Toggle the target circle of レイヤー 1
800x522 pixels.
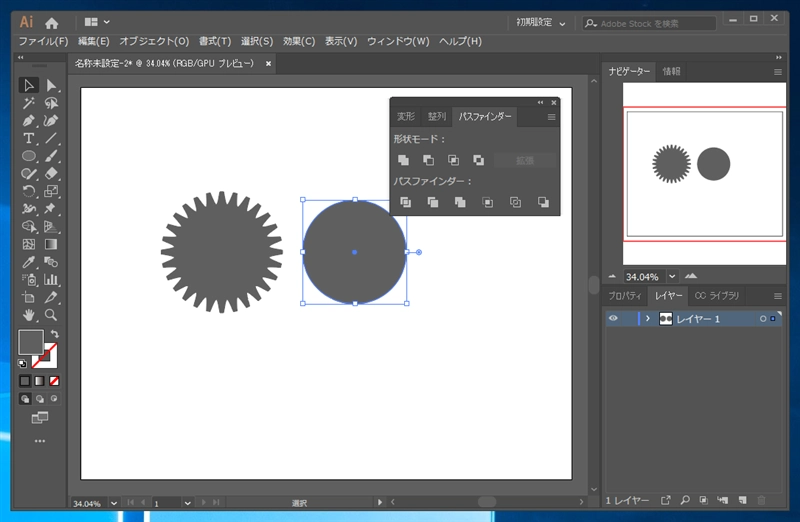(763, 319)
